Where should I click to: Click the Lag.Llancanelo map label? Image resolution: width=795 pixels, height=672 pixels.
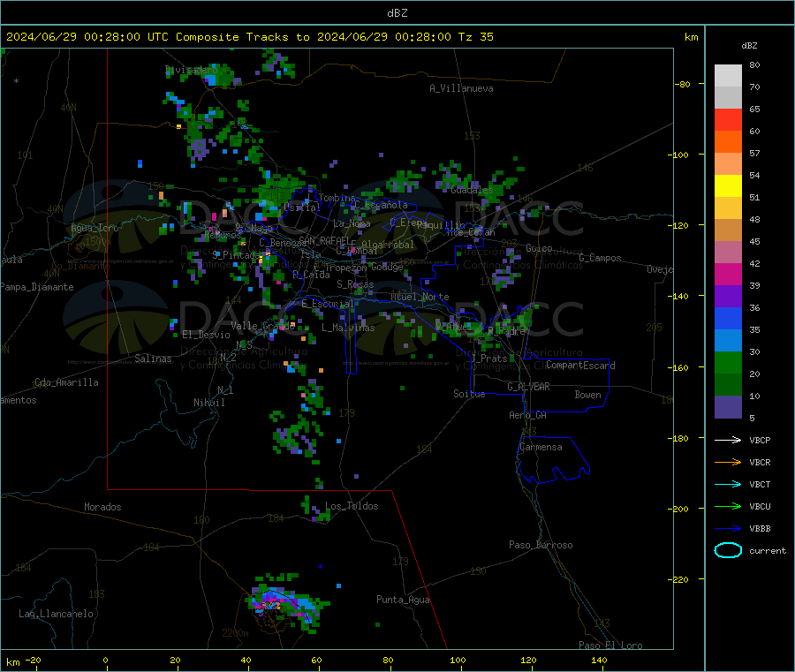(x=56, y=614)
